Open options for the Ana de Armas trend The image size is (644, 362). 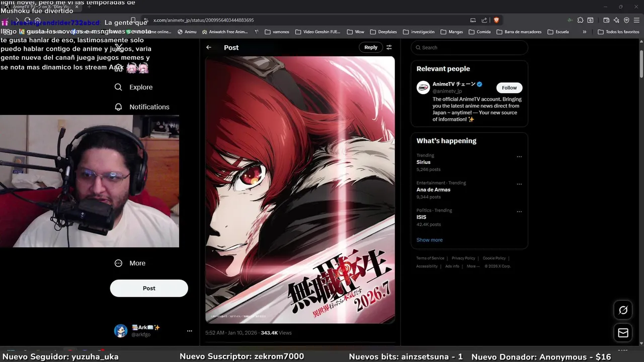[519, 184]
